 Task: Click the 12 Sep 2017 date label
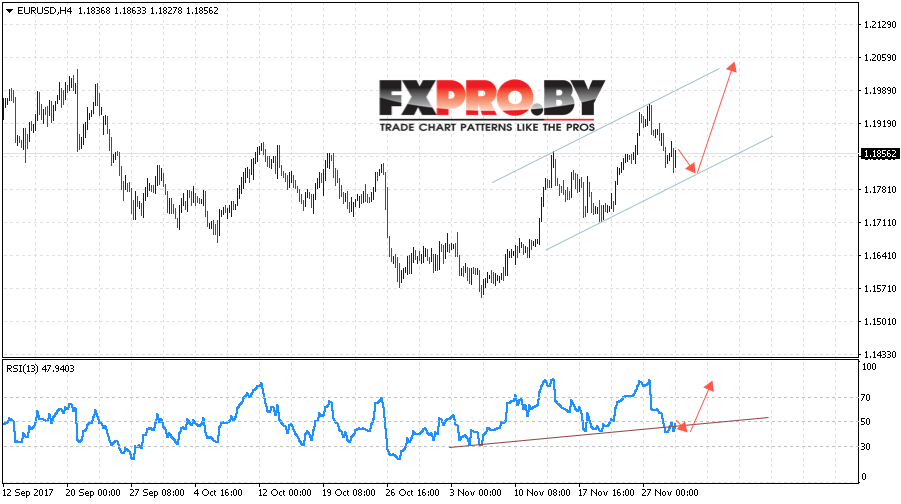click(x=28, y=493)
